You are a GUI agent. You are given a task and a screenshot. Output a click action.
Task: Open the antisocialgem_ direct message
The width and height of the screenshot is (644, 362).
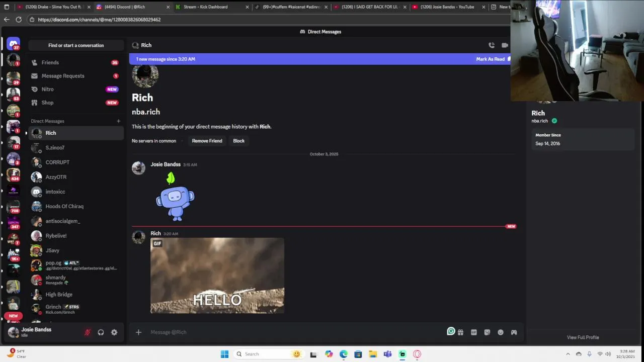click(x=75, y=221)
